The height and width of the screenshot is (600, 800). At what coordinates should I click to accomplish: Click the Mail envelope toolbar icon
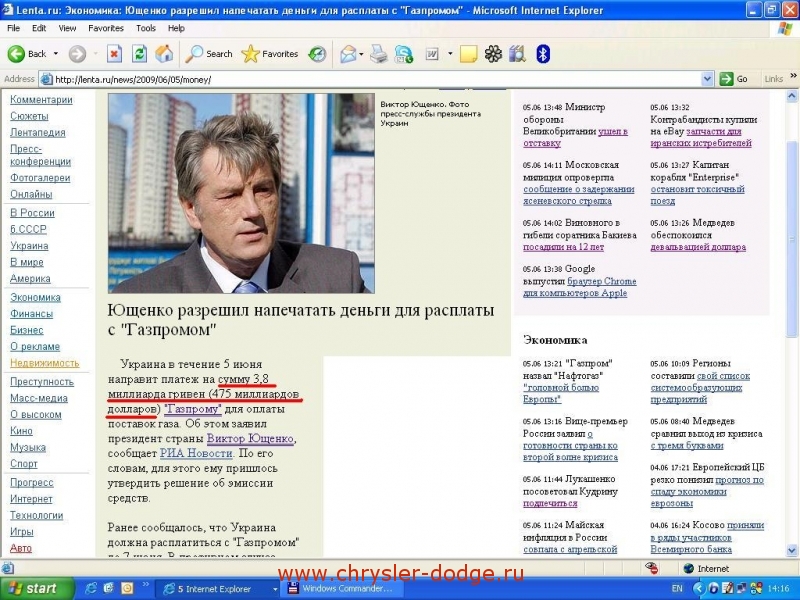[x=348, y=54]
